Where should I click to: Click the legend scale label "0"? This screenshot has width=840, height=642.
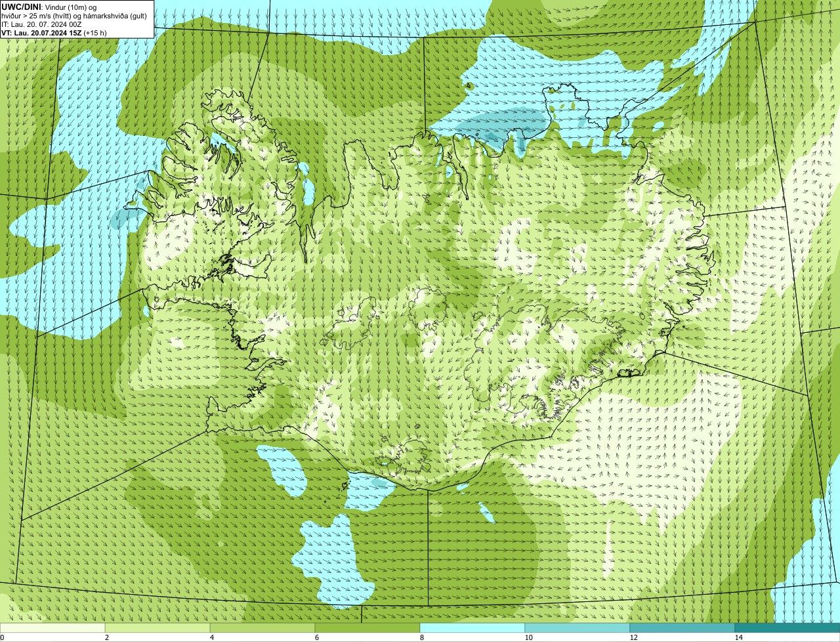click(x=2, y=637)
